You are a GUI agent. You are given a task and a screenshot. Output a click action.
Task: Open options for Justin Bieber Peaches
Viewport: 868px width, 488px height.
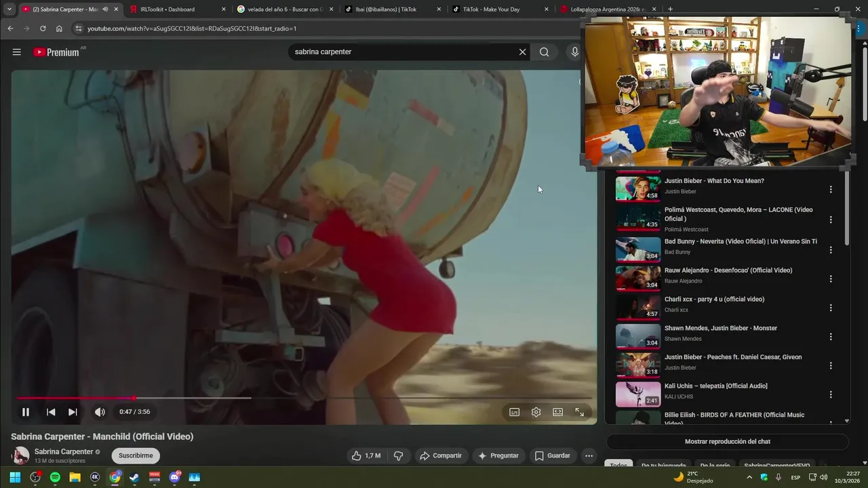pyautogui.click(x=831, y=365)
